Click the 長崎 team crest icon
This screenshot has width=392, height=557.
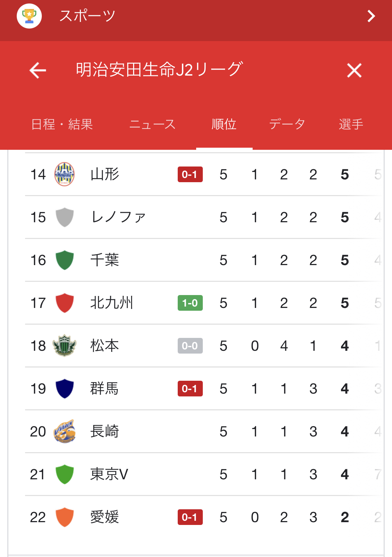[x=64, y=431]
